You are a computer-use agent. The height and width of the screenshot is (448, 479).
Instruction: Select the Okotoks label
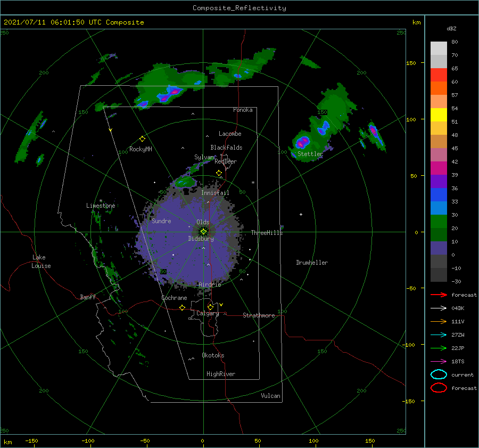pos(213,355)
